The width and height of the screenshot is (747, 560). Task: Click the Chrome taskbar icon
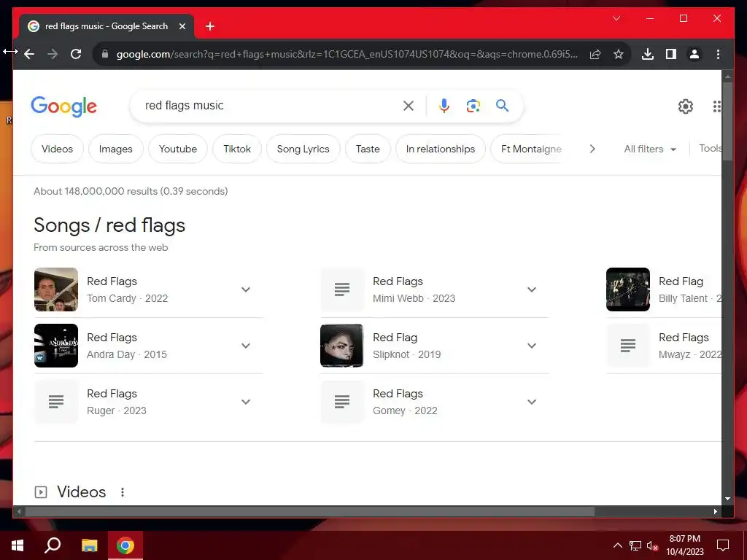click(125, 545)
